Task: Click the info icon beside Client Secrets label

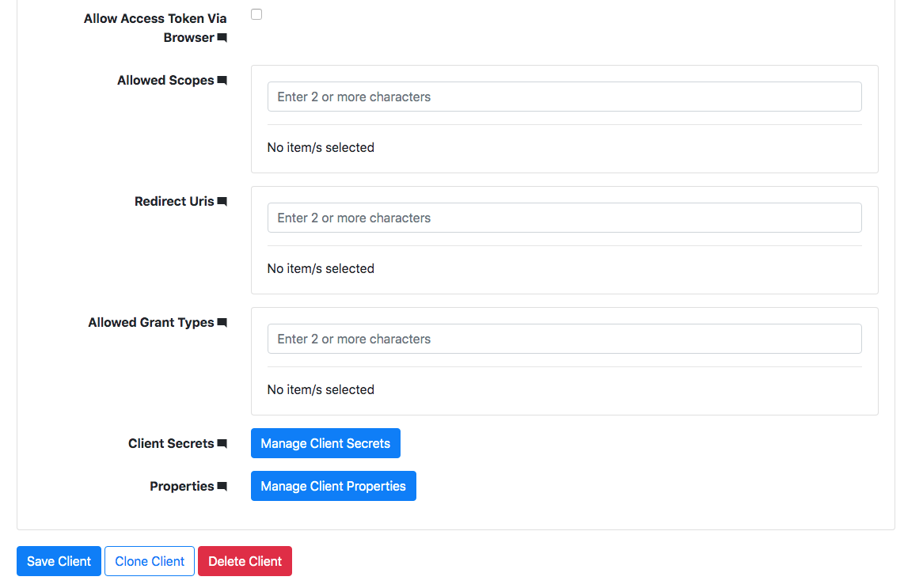Action: (x=222, y=443)
